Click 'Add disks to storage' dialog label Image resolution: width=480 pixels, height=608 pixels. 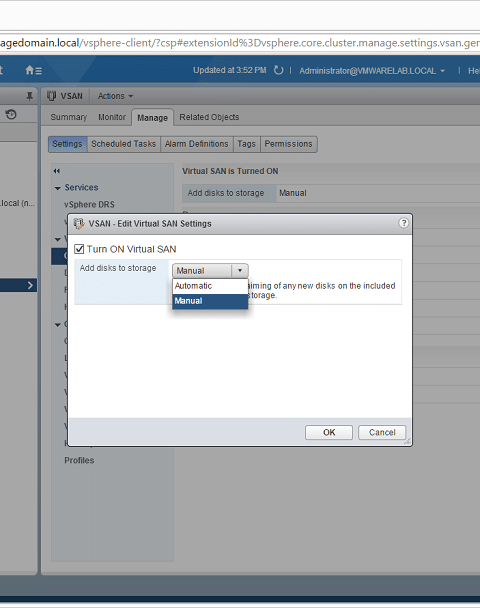point(118,268)
